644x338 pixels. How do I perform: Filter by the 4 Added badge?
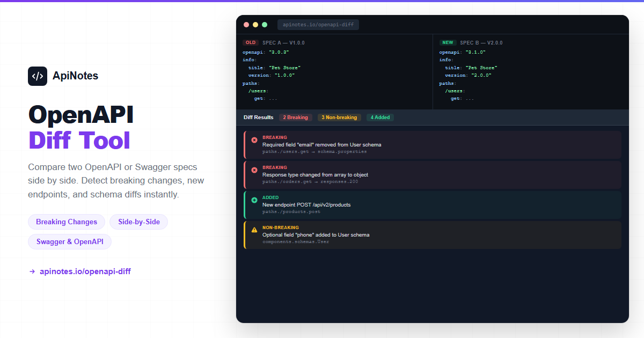click(x=380, y=117)
